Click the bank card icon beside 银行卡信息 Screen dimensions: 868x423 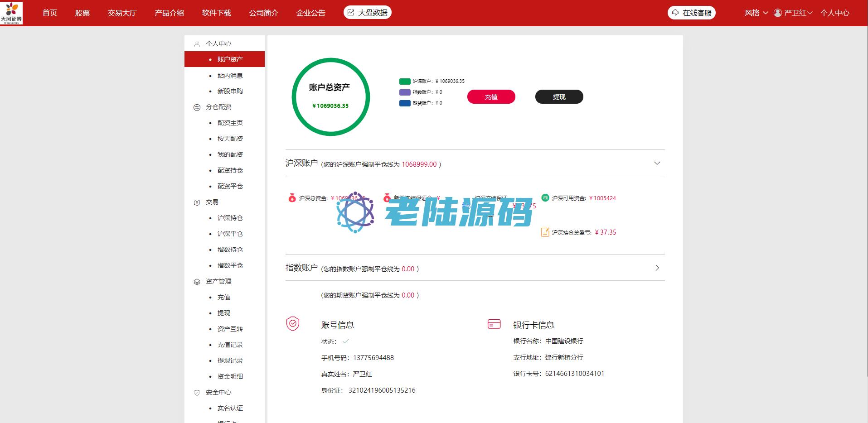(494, 324)
